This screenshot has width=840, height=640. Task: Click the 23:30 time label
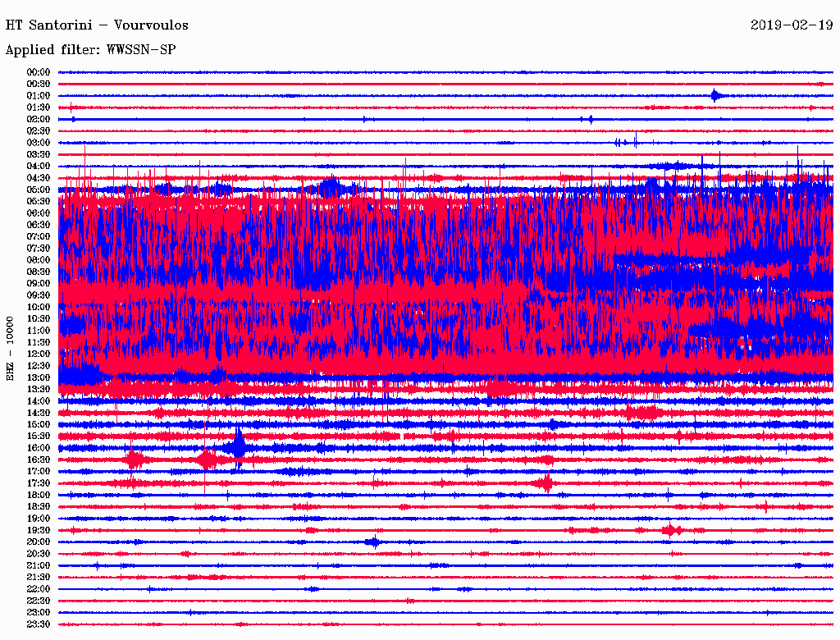click(x=39, y=624)
